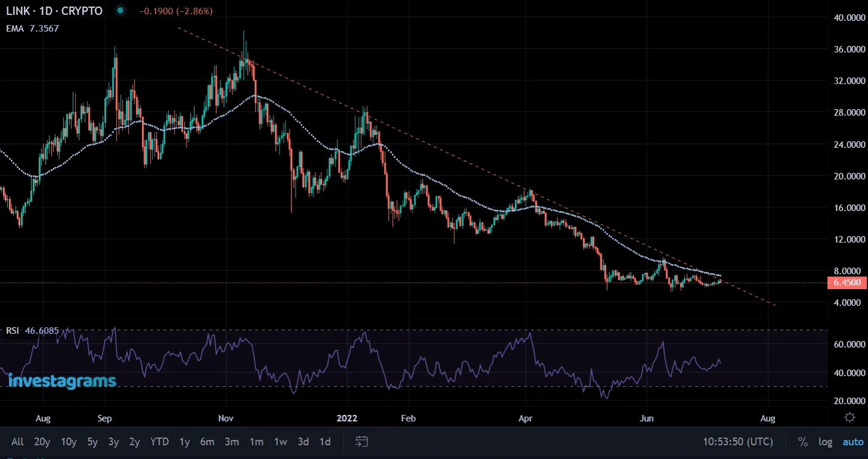The image size is (868, 459).
Task: Select the 1m time range
Action: 256,442
